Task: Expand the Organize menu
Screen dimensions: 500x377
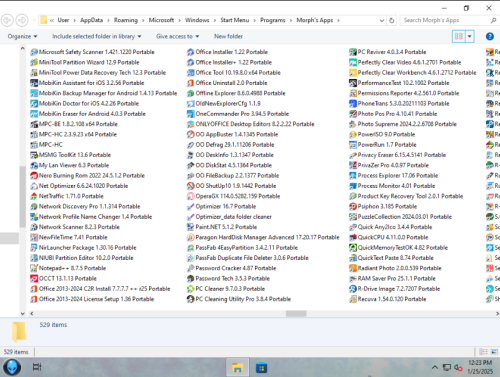Action: click(x=22, y=36)
